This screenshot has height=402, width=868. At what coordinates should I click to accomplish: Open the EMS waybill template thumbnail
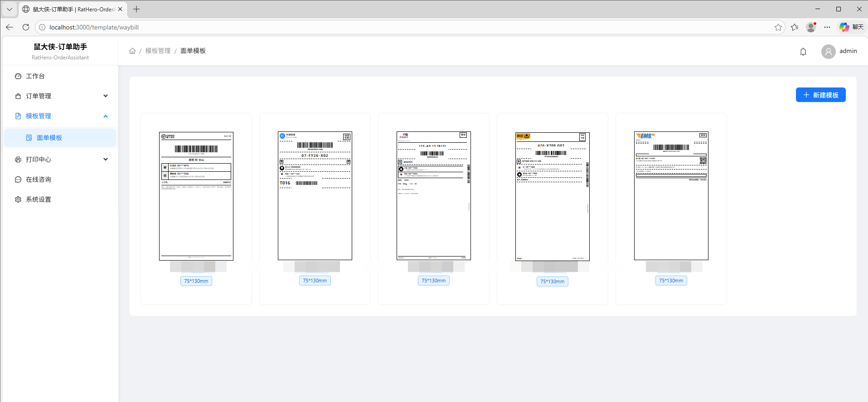671,196
